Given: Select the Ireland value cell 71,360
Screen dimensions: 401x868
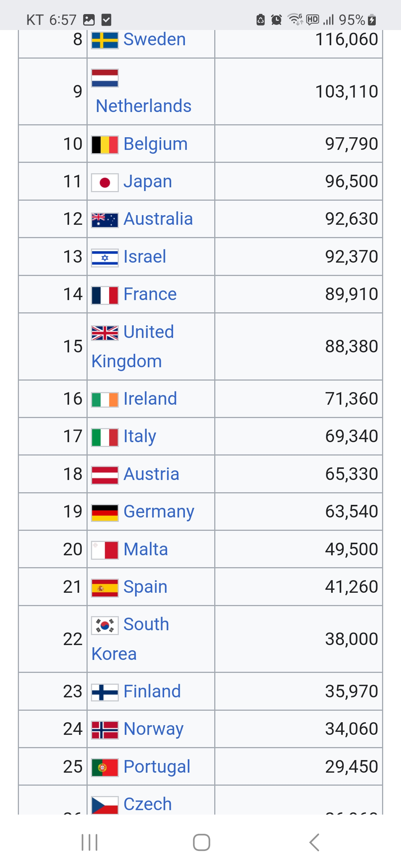Looking at the screenshot, I should [299, 399].
